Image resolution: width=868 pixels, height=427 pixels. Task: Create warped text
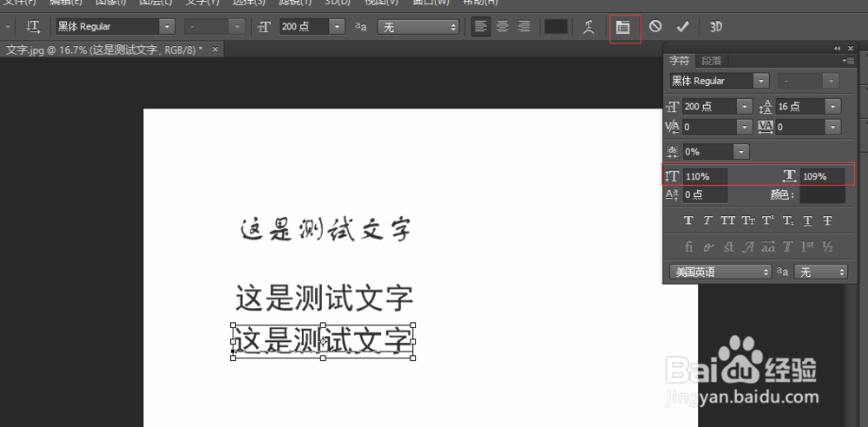point(589,27)
